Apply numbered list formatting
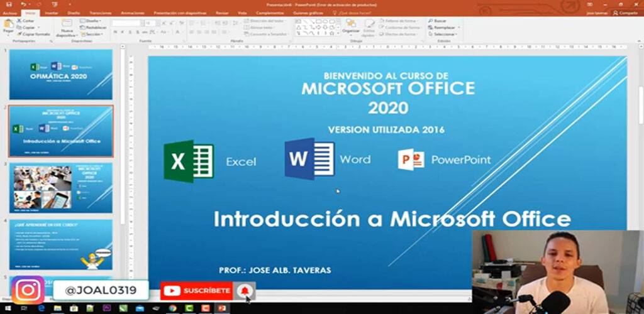644x314 pixels. click(x=203, y=23)
